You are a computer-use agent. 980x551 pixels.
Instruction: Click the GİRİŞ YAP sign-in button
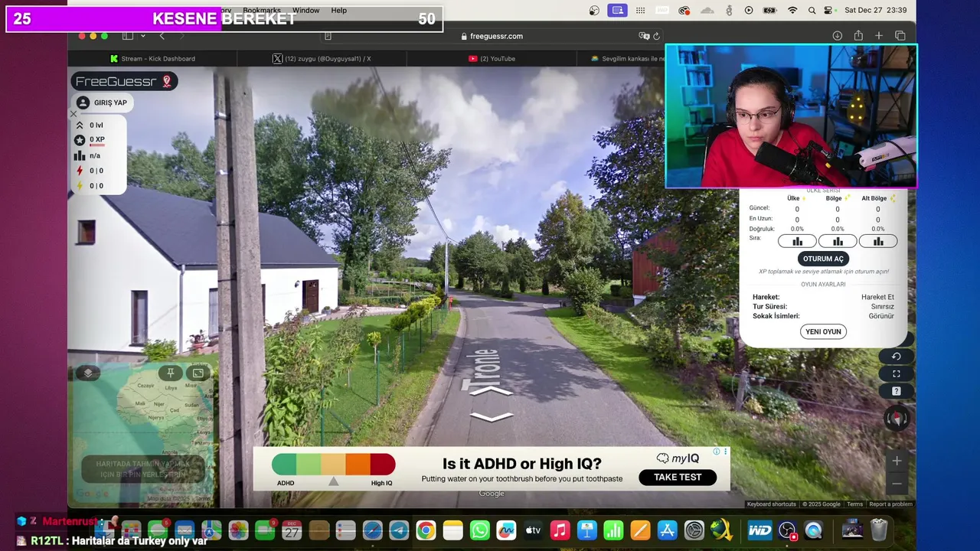click(103, 103)
